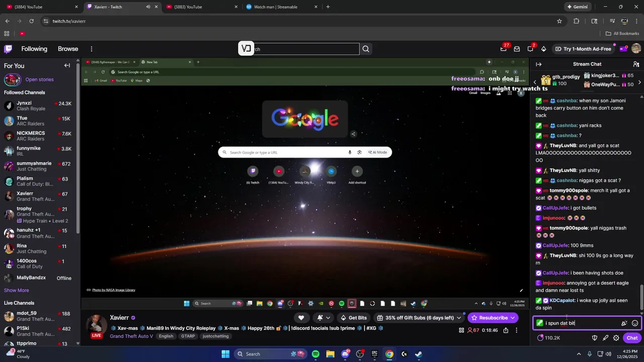Show previous gift leaderboard entries
644x362 pixels.
coord(535,82)
